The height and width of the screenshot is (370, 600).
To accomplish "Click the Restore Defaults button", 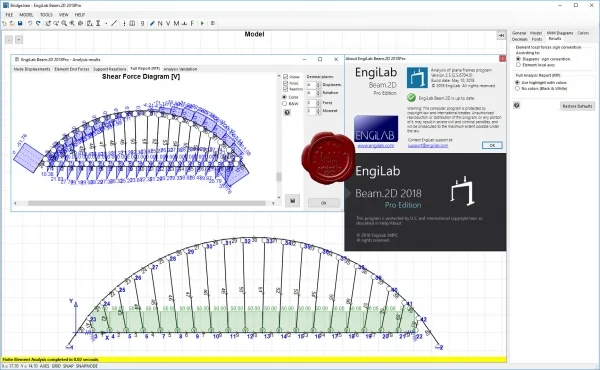I will pos(577,106).
